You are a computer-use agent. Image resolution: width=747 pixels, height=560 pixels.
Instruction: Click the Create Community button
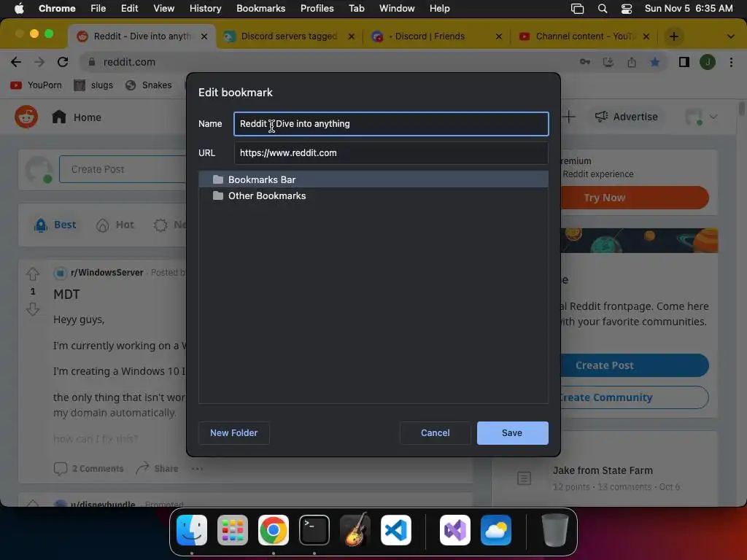tap(635, 397)
